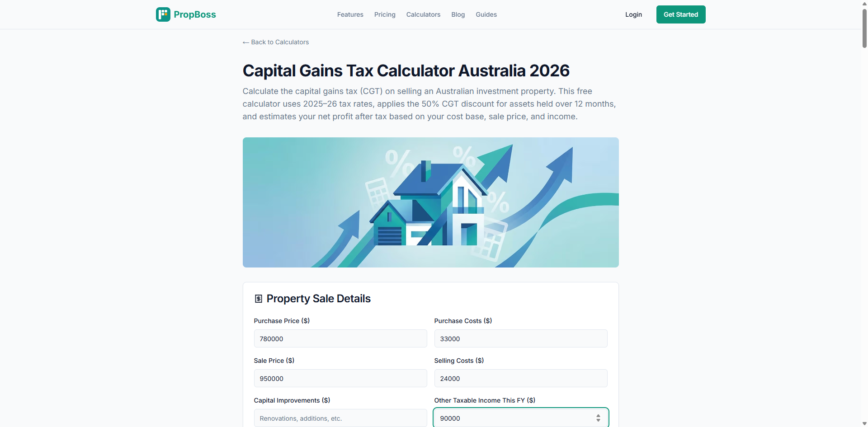Visit the Blog section
The width and height of the screenshot is (868, 427).
coord(458,14)
